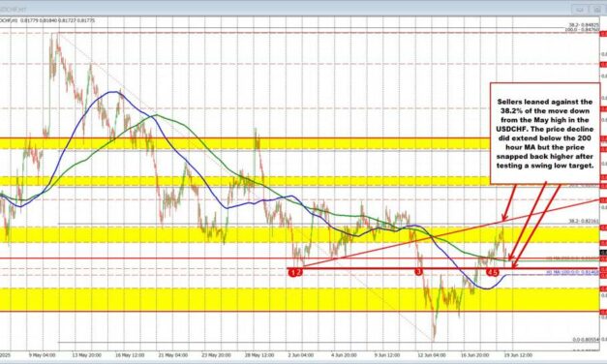Click the OHLC values '0.81779 0.81840 0.81727 0.81775'
Viewport: 607px width, 364px height.
57,20
